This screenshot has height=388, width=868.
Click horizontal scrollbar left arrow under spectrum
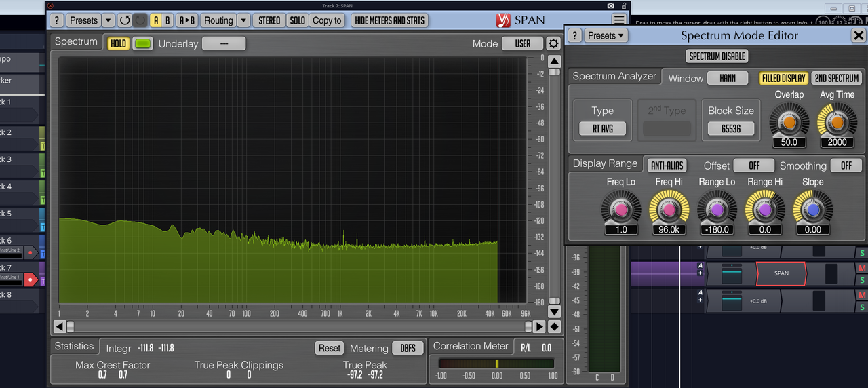coord(60,326)
